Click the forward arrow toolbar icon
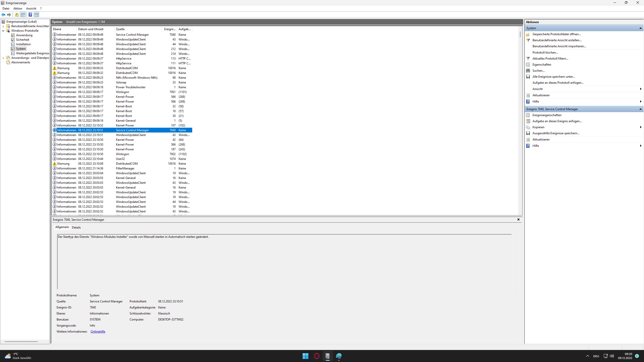Screen dimensions: 644x362 point(9,15)
